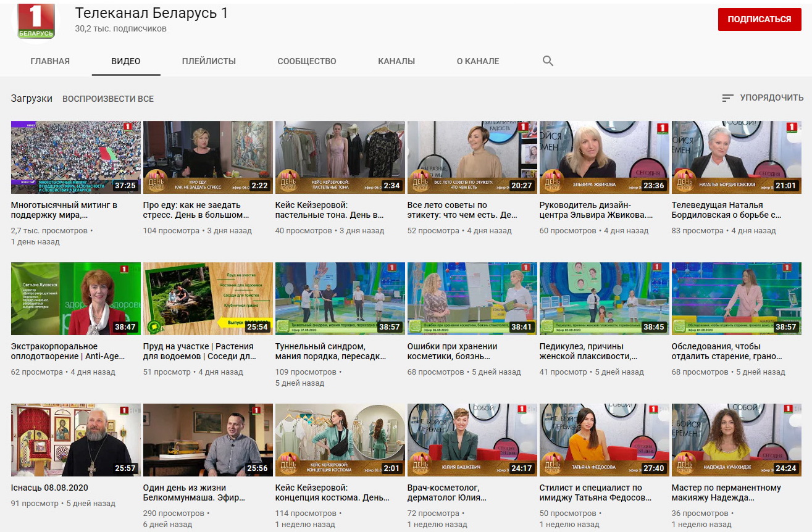The image size is (812, 532).
Task: Open title Телеведущая Наталья Бордиловская
Action: point(727,210)
